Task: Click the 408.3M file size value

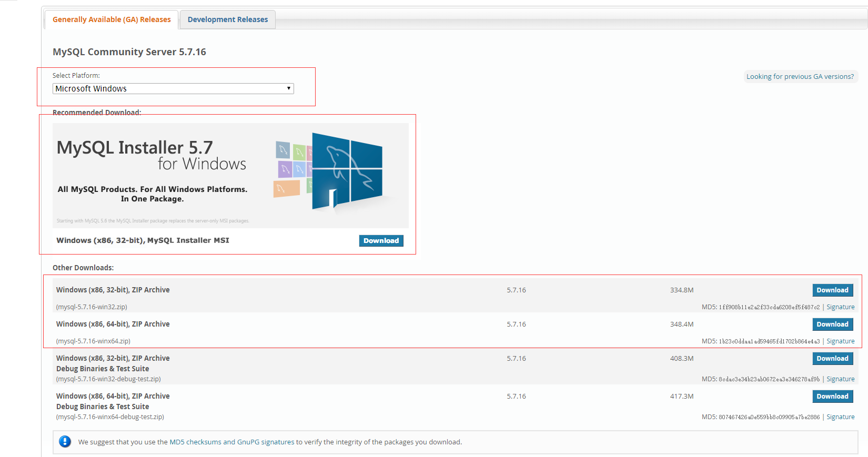Action: (682, 358)
